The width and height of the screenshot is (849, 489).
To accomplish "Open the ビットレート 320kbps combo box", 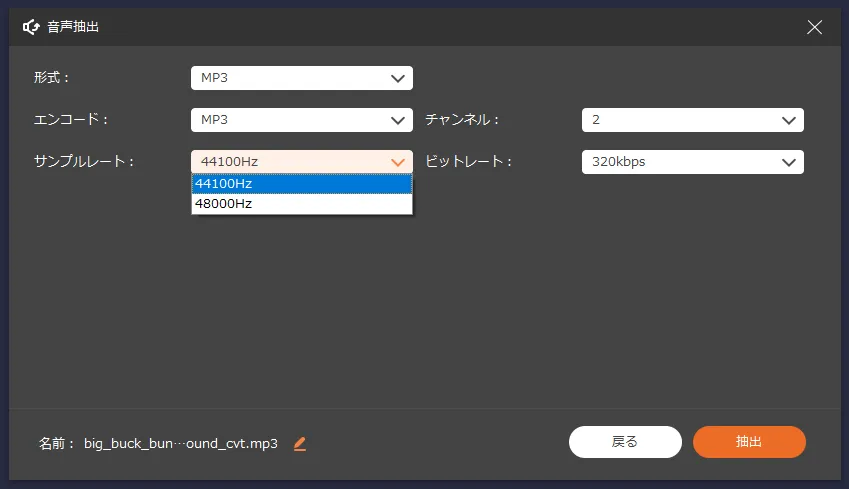I will coord(680,162).
